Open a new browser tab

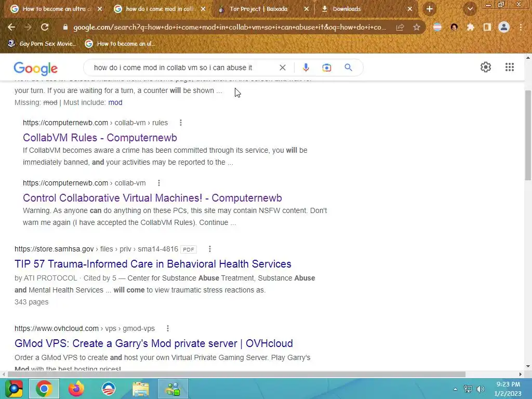430,9
